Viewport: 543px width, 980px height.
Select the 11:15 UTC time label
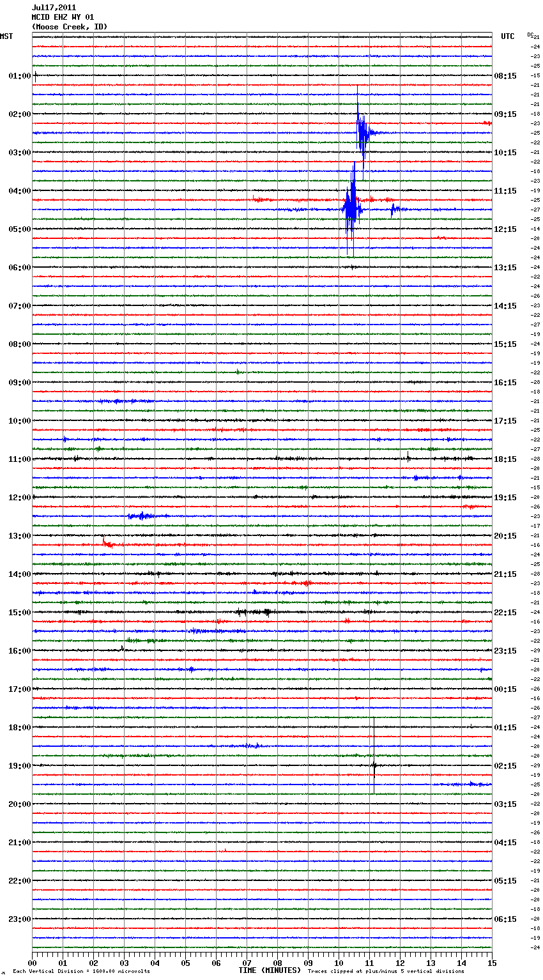click(505, 191)
